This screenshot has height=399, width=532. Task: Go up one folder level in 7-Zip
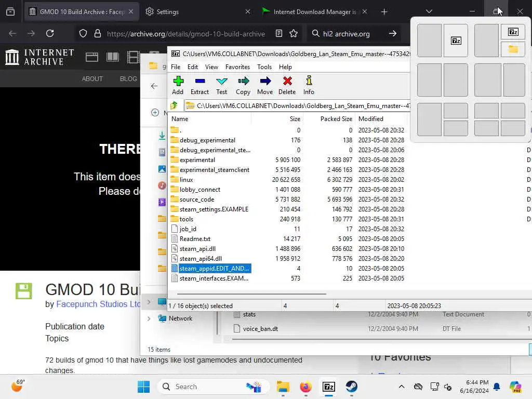pyautogui.click(x=174, y=105)
